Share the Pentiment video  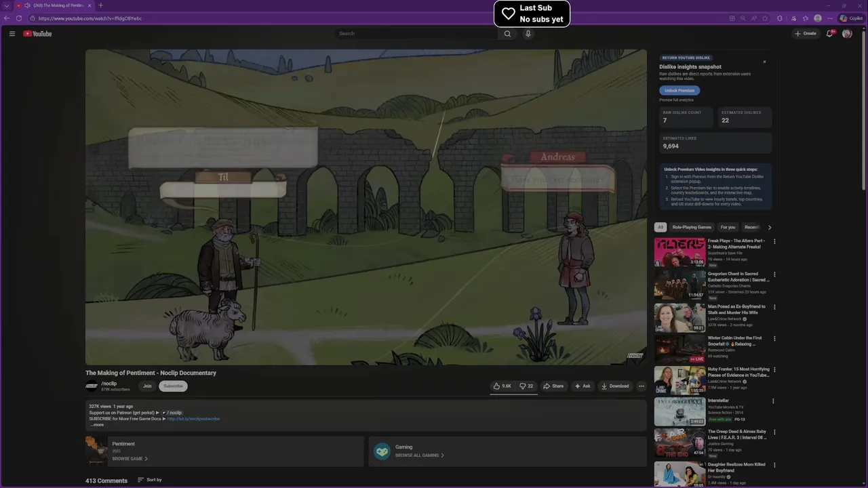coord(553,386)
